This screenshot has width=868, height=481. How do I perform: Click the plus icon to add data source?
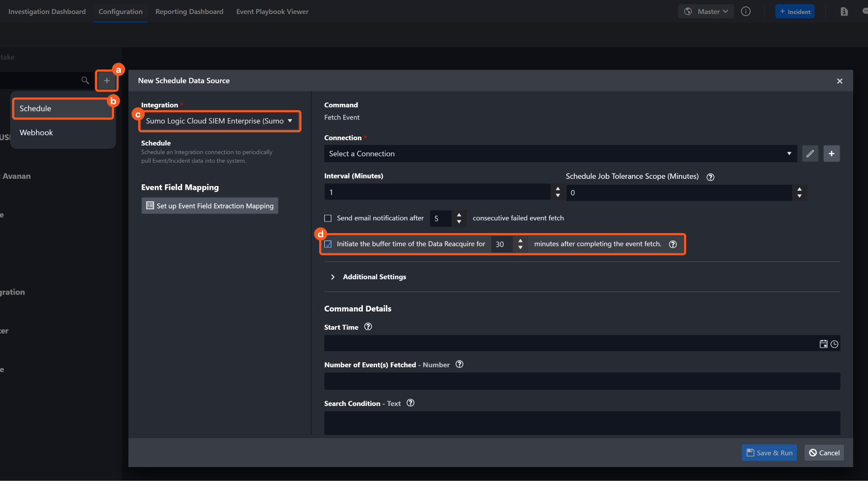(x=107, y=81)
